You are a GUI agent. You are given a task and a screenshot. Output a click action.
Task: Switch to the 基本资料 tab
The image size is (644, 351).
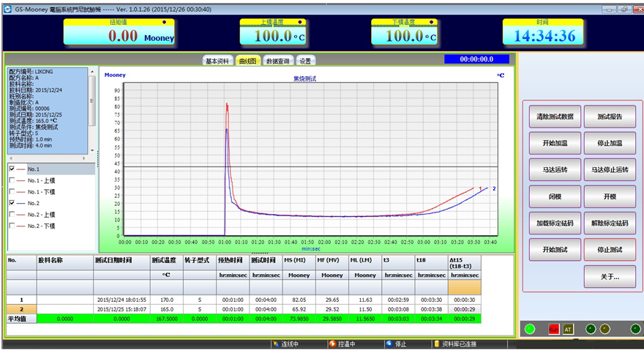click(x=217, y=61)
